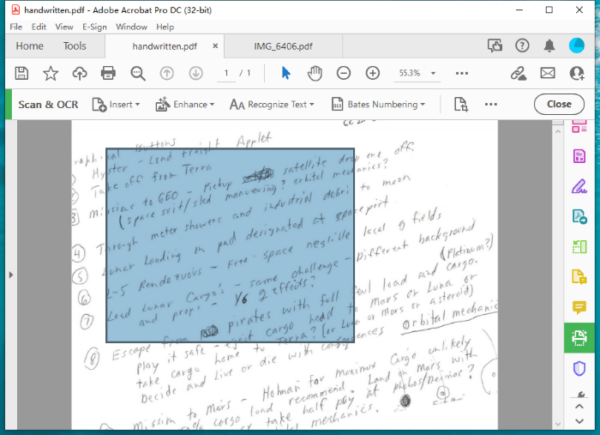
Task: Show more sidebar tools with down chevron
Action: coord(579,421)
